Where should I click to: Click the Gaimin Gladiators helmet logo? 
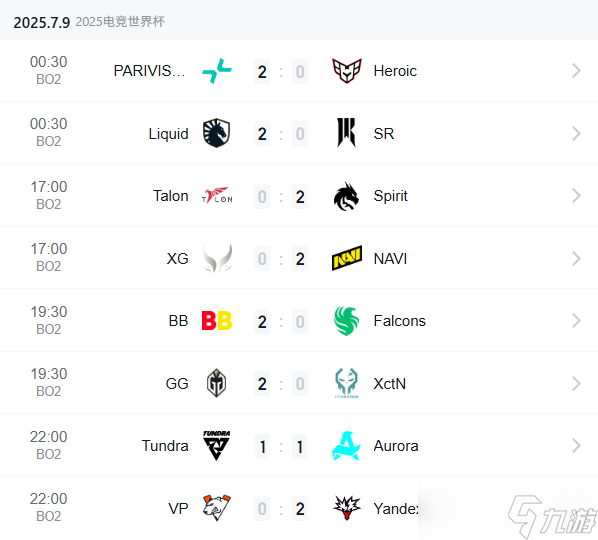pos(217,383)
